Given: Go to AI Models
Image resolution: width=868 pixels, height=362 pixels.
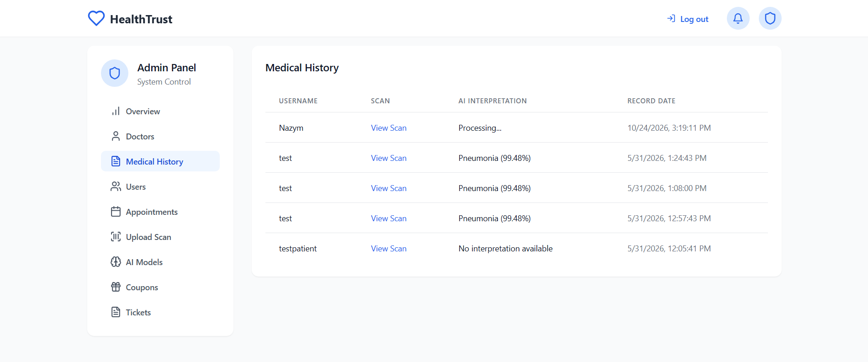Looking at the screenshot, I should tap(160, 262).
